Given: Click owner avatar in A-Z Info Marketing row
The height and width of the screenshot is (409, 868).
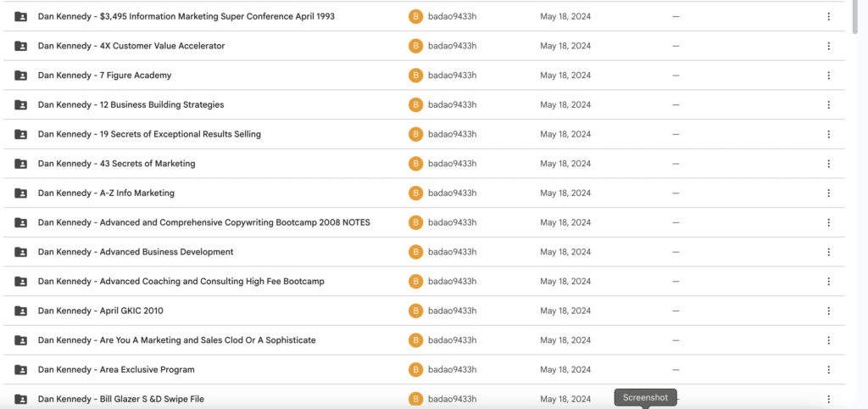Looking at the screenshot, I should [x=415, y=193].
